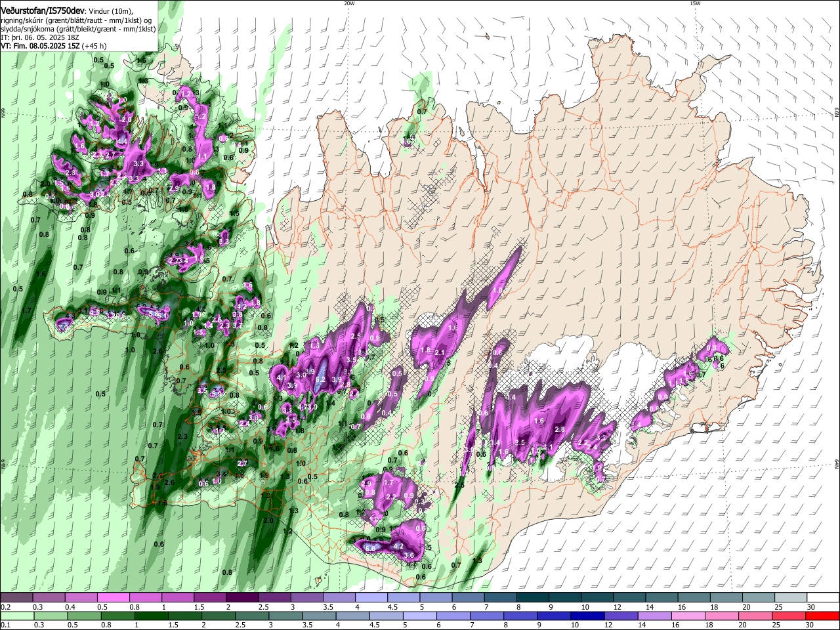
Task: Select the snow scale swatch between 6 and 7
Action: (x=467, y=598)
